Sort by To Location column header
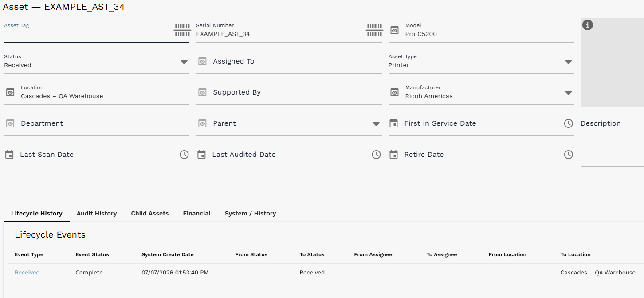The width and height of the screenshot is (644, 298). click(576, 254)
